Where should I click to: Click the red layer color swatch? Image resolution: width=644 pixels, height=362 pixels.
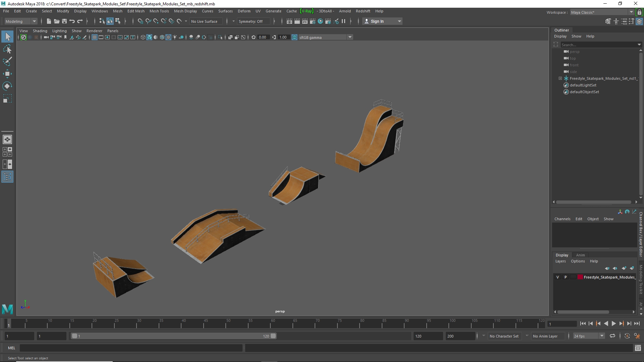580,277
